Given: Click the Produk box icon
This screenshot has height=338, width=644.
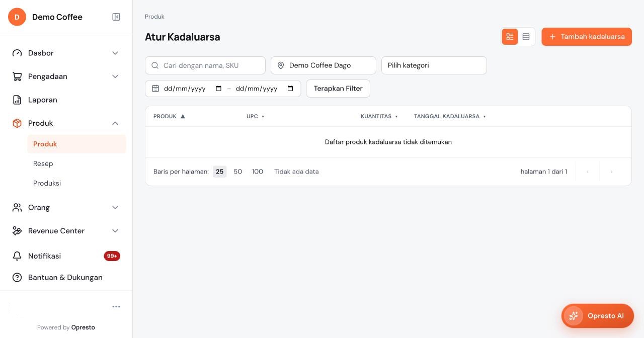Looking at the screenshot, I should point(17,123).
